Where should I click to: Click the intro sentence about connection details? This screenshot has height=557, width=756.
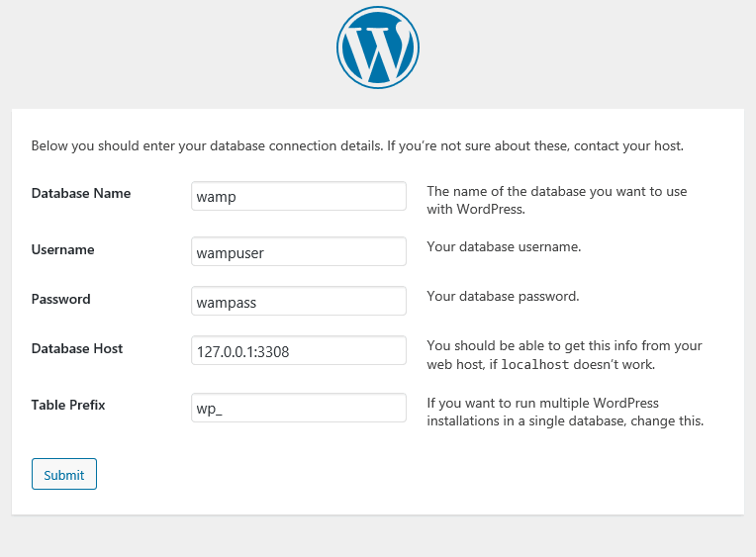pyautogui.click(x=357, y=145)
